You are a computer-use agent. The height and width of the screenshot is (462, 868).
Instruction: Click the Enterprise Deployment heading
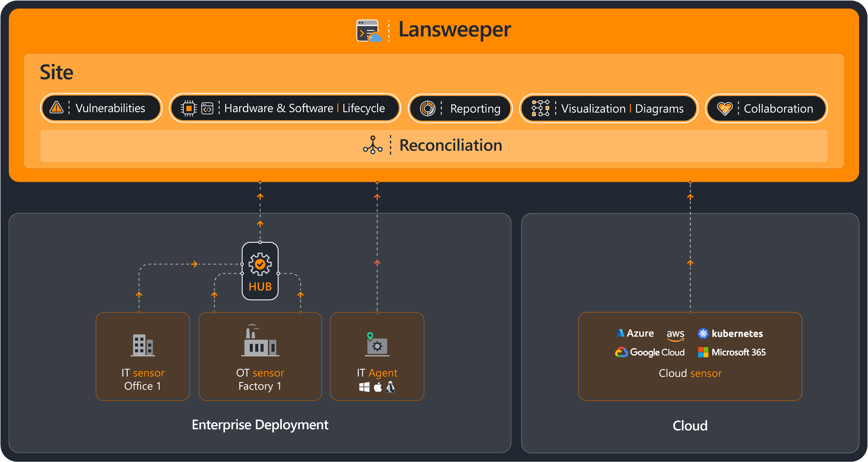pyautogui.click(x=260, y=425)
